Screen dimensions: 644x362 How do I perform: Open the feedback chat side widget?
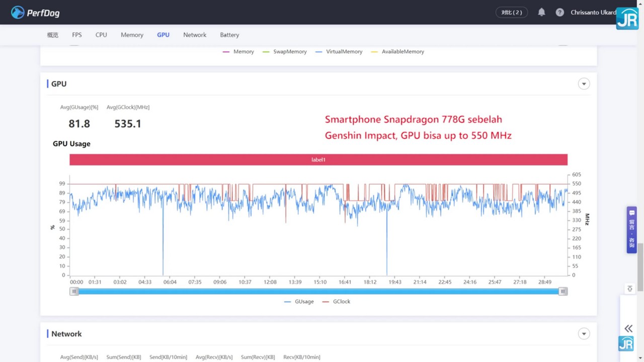pos(631,229)
